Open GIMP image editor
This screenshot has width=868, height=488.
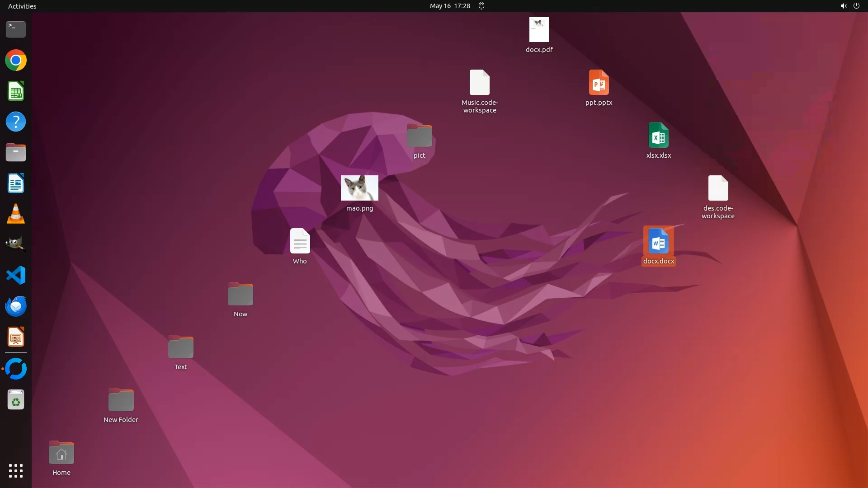(16, 244)
